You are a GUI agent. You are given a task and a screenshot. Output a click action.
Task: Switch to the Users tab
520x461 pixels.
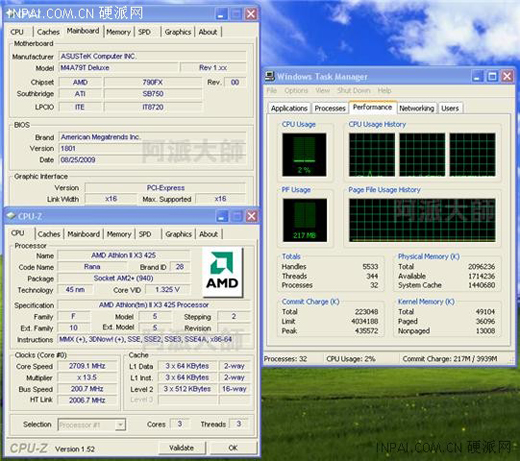click(450, 108)
